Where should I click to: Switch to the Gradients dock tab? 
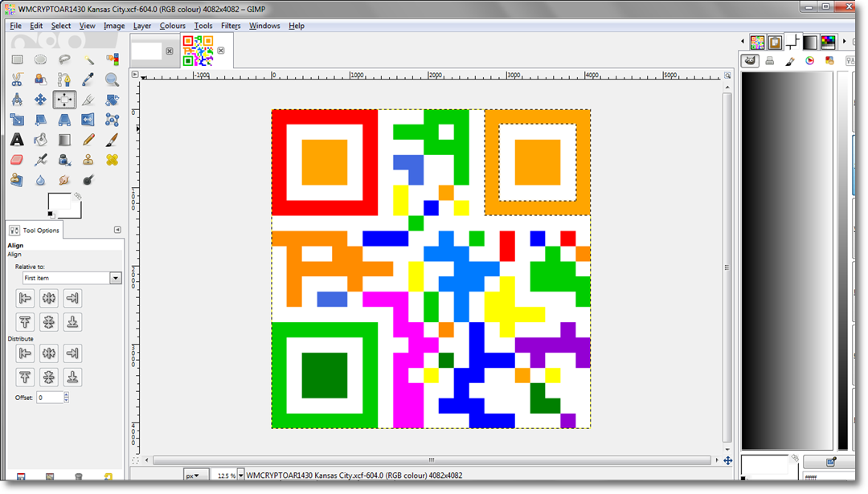coord(810,42)
